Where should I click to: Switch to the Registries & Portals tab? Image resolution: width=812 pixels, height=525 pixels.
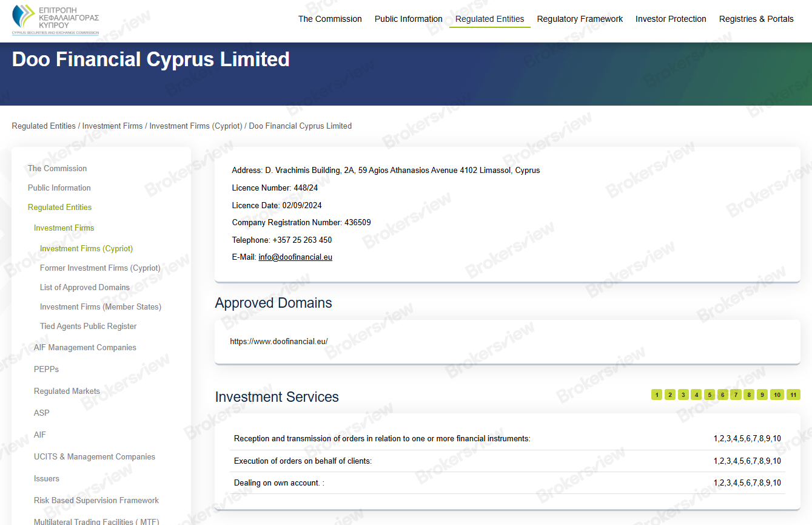click(x=756, y=19)
